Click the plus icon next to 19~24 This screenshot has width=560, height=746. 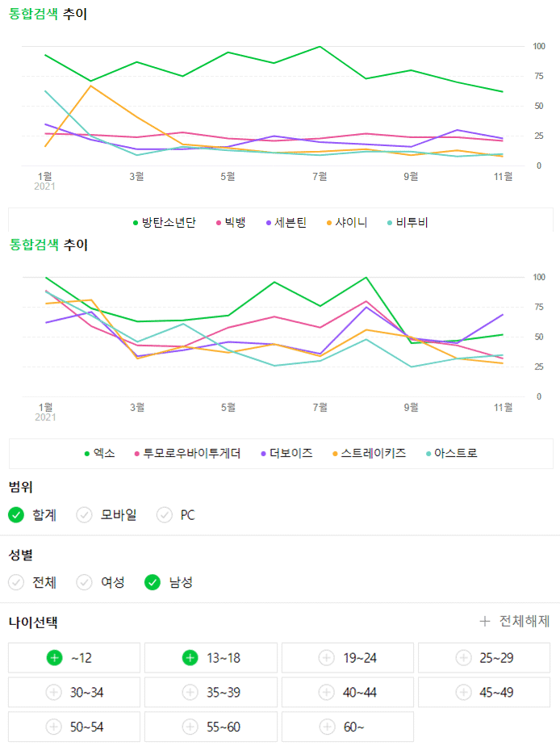tap(326, 658)
